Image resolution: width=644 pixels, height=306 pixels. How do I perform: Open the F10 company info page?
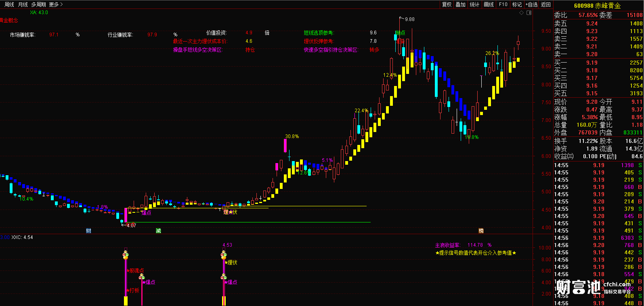pos(503,4)
